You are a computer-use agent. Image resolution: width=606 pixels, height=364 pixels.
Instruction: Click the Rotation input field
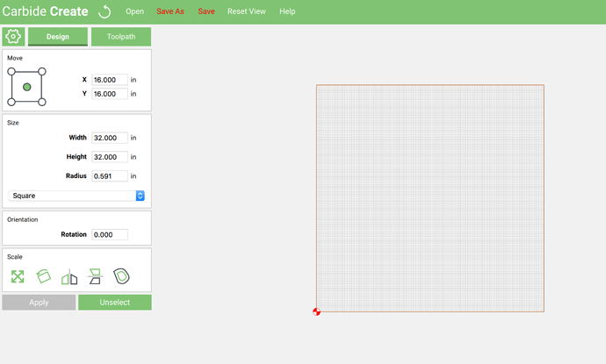(x=110, y=235)
